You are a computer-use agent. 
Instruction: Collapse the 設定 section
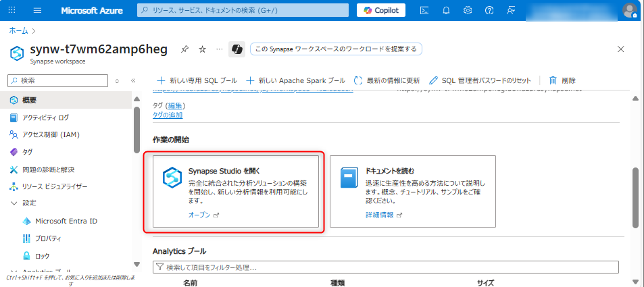(14, 203)
